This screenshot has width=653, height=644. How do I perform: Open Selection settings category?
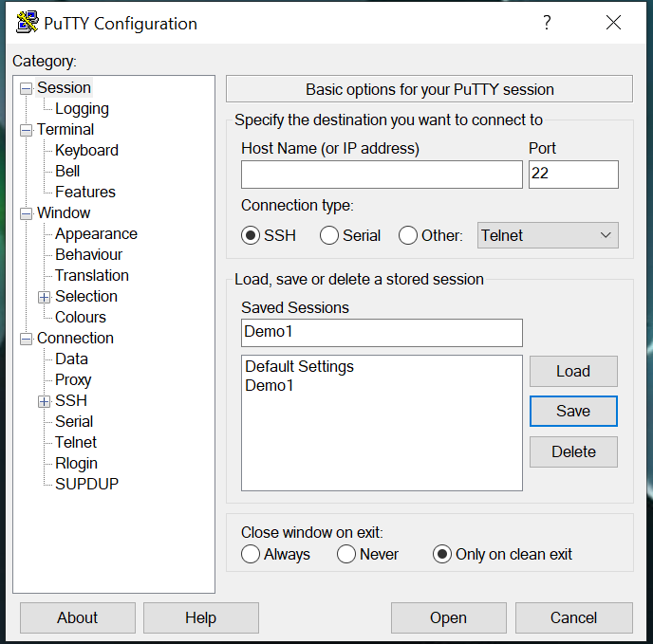coord(86,297)
